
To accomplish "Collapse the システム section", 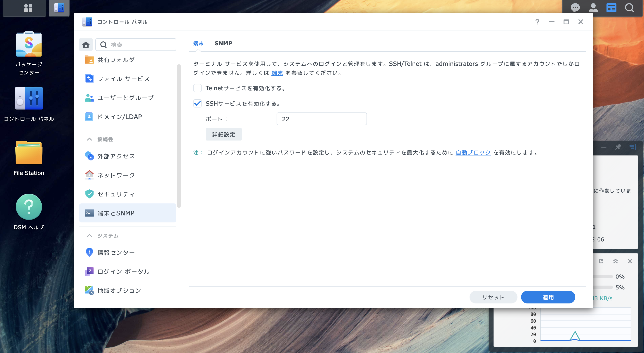I will pyautogui.click(x=89, y=236).
